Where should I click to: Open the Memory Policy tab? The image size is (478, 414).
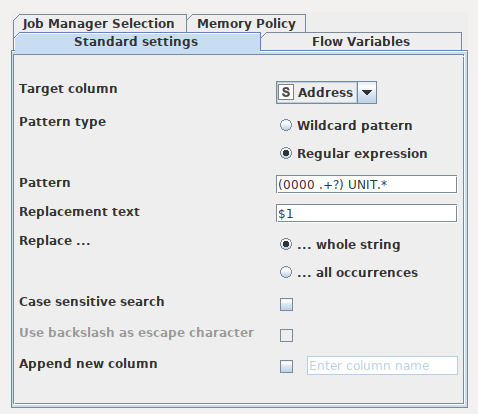246,24
